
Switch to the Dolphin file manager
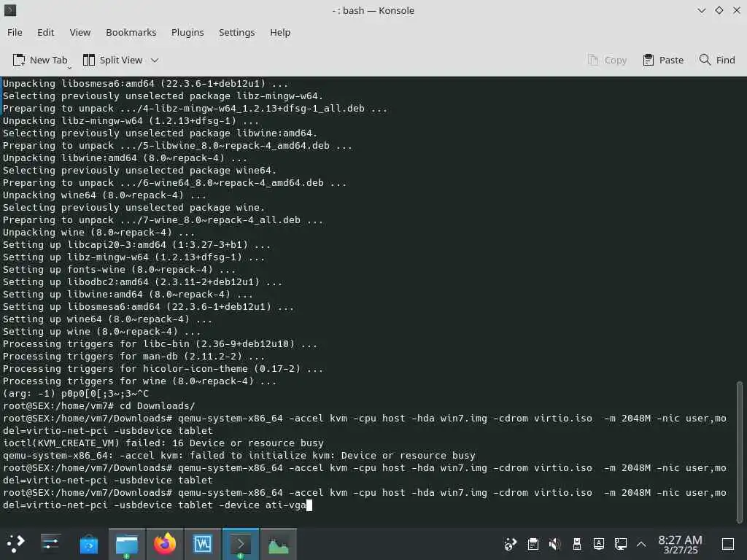click(x=127, y=543)
